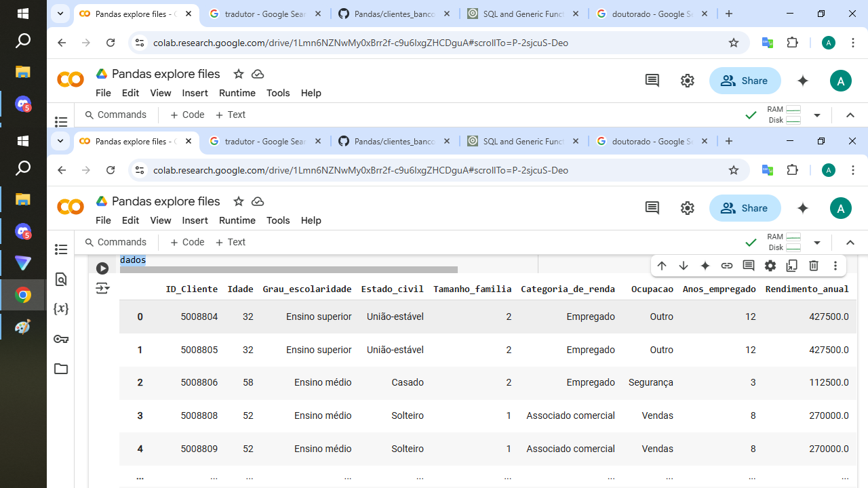
Task: View site information icon in front window
Action: pyautogui.click(x=139, y=170)
